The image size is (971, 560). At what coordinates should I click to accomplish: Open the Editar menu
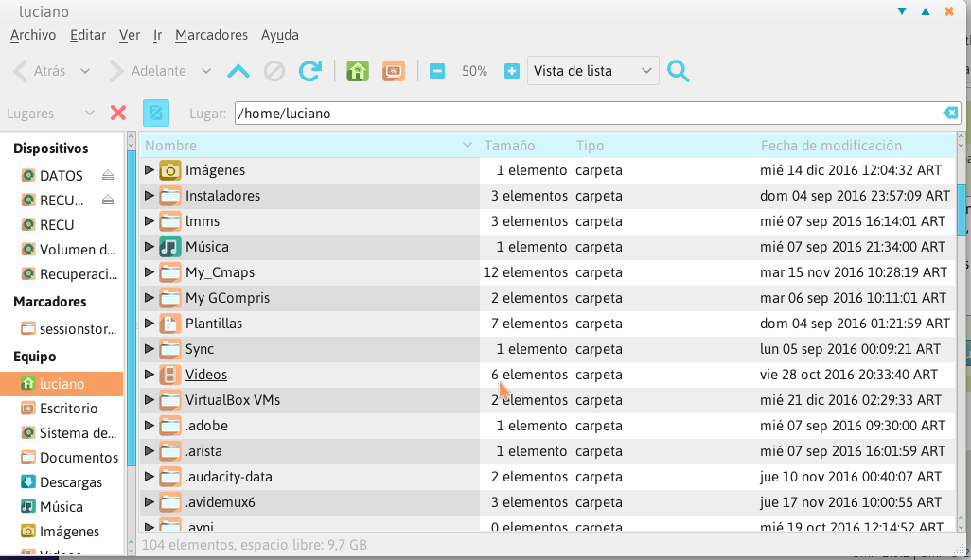point(88,35)
